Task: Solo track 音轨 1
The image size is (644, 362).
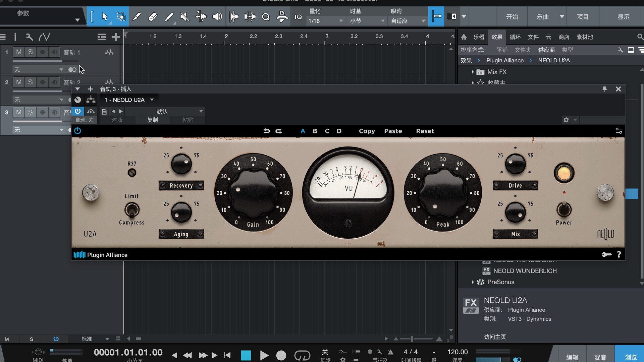Action: (31, 52)
